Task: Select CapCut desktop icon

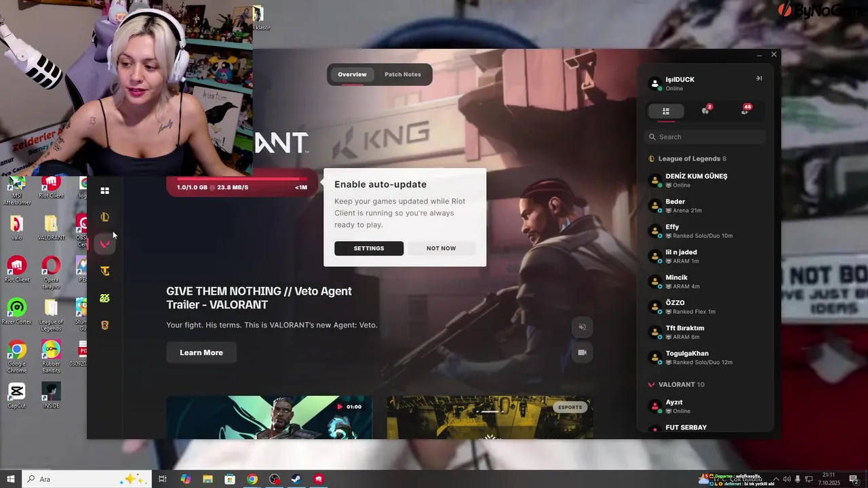Action: click(17, 396)
